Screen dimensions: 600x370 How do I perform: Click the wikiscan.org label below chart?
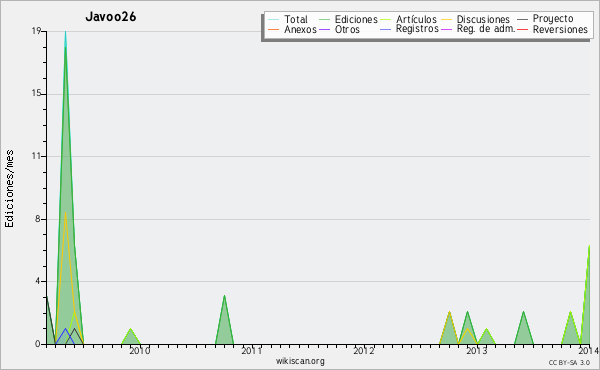click(x=300, y=361)
